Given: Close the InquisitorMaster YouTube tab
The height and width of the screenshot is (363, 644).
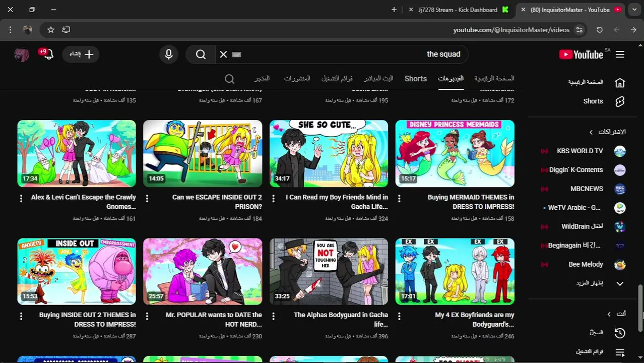Looking at the screenshot, I should 523,10.
